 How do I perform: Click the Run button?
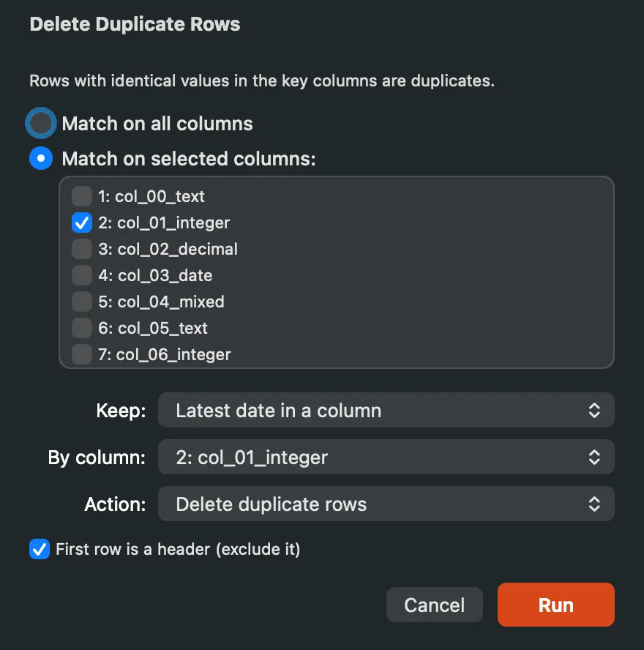(555, 605)
